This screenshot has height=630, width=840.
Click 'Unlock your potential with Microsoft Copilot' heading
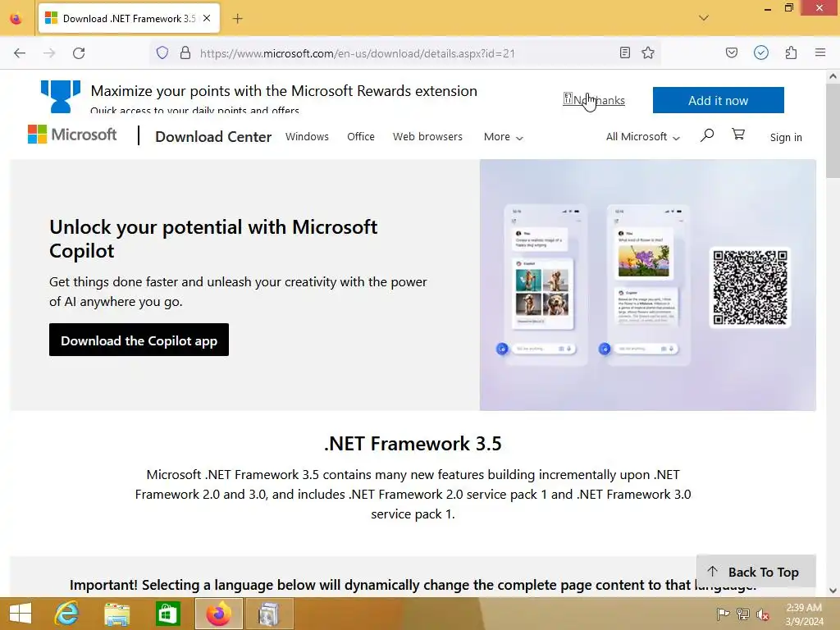pyautogui.click(x=213, y=239)
